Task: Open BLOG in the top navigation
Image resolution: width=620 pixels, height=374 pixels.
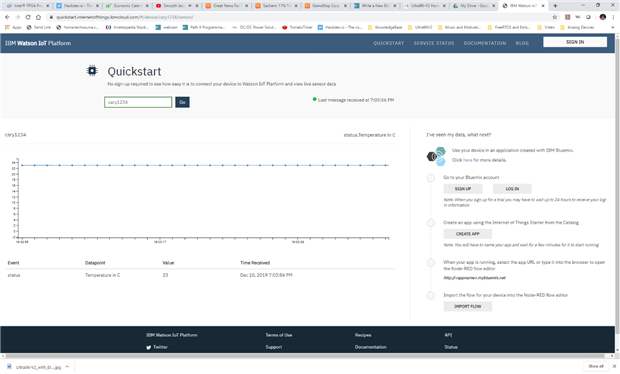Action: point(522,43)
